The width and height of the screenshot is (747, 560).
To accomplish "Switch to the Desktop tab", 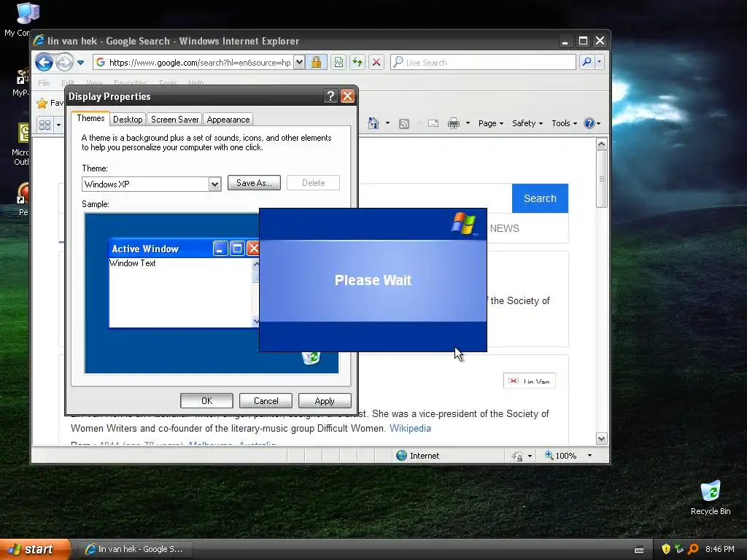I will pyautogui.click(x=128, y=120).
